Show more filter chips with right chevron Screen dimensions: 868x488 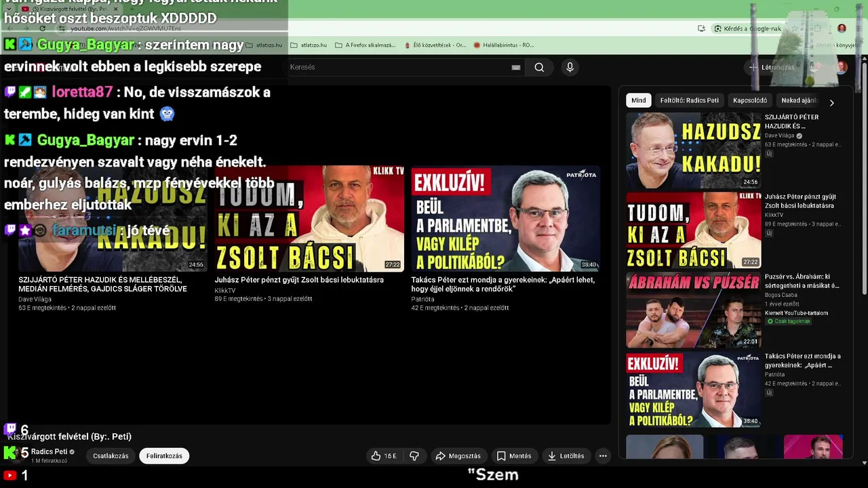[x=832, y=102]
